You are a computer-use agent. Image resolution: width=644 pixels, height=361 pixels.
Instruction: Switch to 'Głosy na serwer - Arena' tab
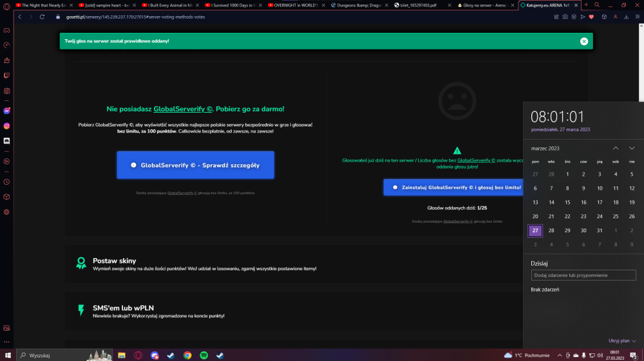[x=485, y=5]
